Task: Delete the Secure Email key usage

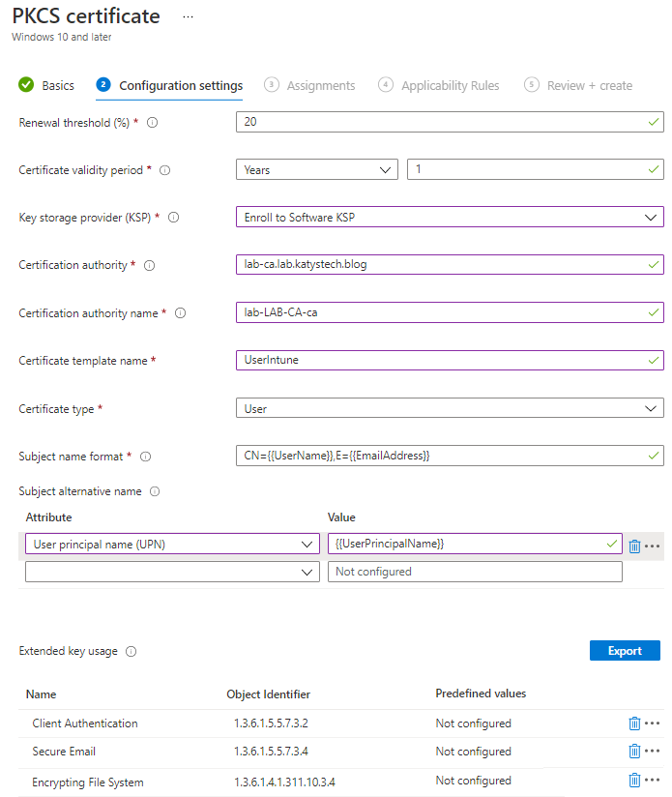Action: [634, 752]
